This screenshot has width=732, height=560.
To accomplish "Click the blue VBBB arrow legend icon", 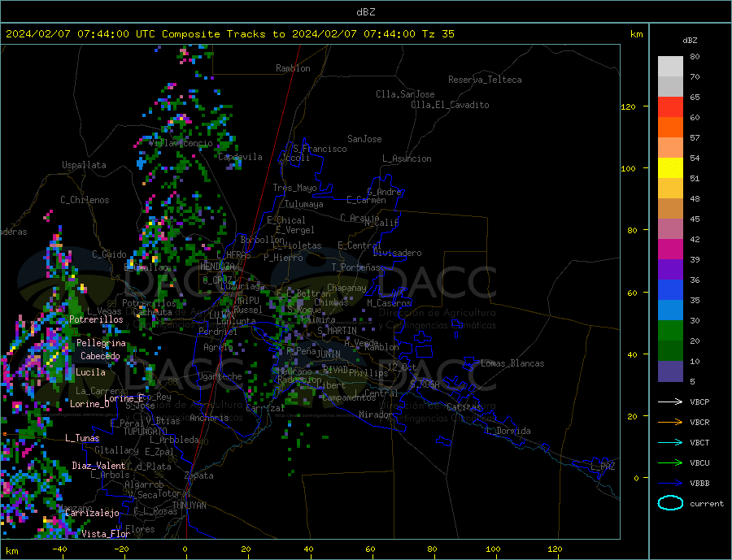I will coord(670,484).
